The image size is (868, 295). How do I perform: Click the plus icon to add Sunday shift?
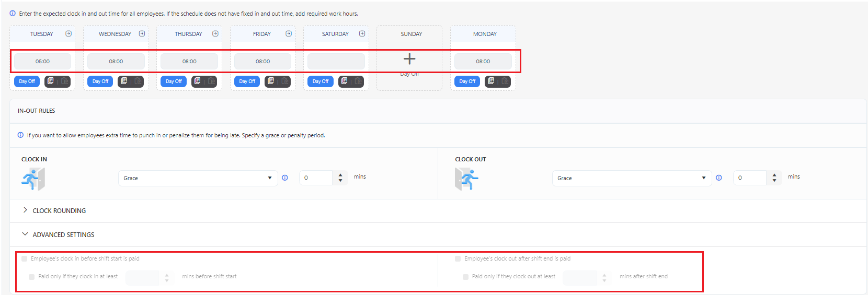pyautogui.click(x=409, y=58)
